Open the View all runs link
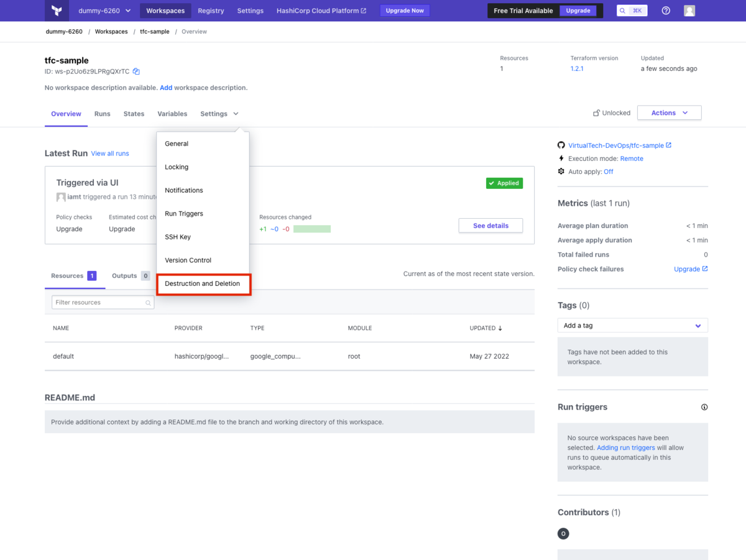This screenshot has width=746, height=560. pos(110,154)
